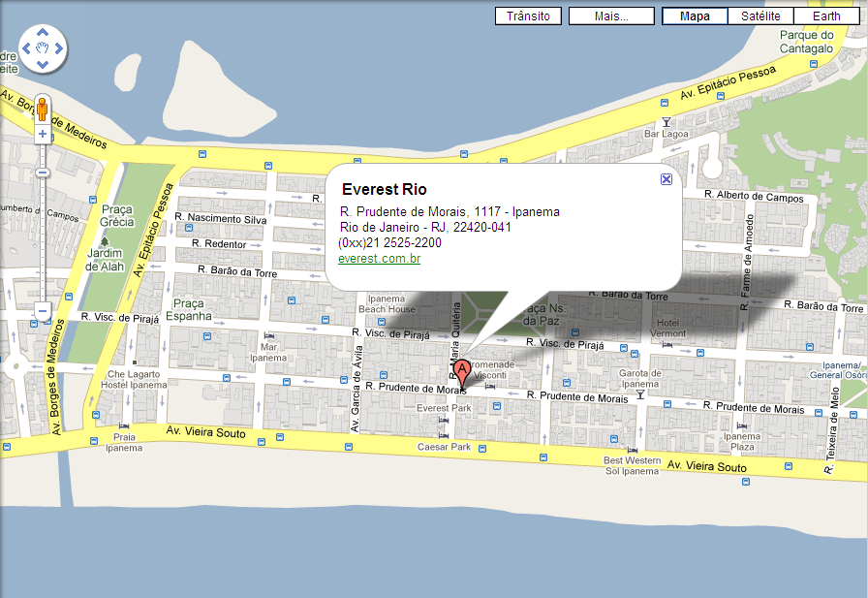Image resolution: width=868 pixels, height=598 pixels.
Task: Switch to the Mapa view
Action: [695, 16]
